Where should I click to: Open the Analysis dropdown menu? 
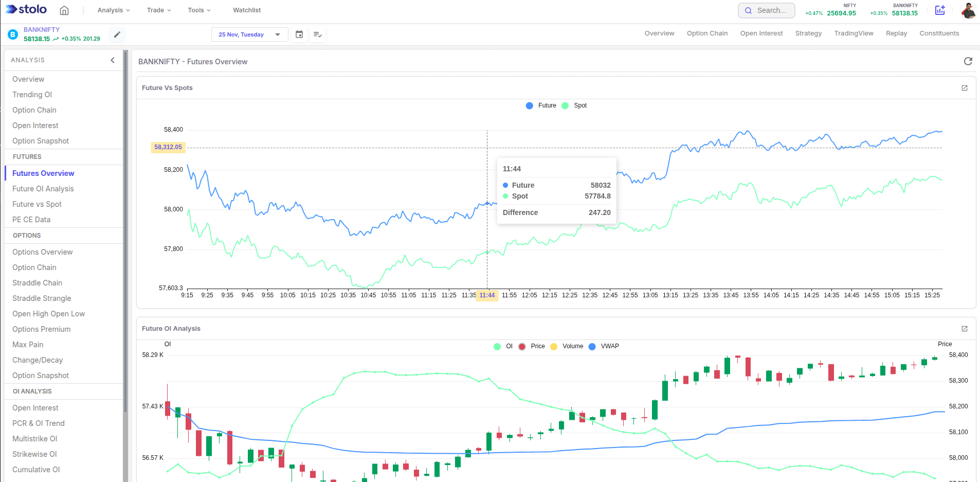coord(114,10)
